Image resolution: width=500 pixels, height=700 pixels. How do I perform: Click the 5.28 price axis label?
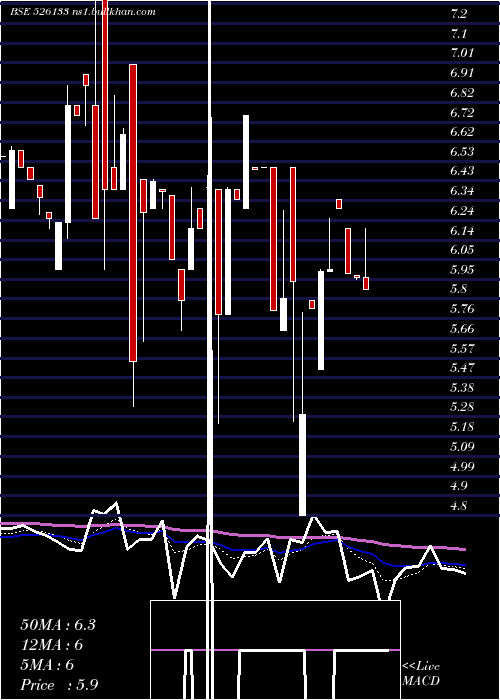tap(462, 407)
